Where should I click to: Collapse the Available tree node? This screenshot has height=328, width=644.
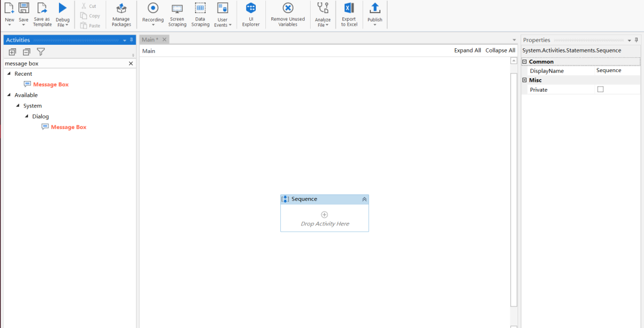pos(10,95)
